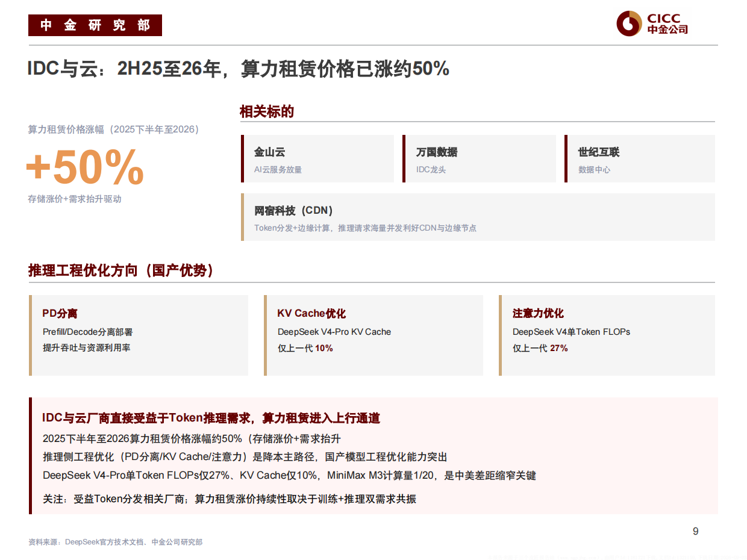Image resolution: width=747 pixels, height=560 pixels.
Task: Click the KV Cache优化 card title
Action: click(311, 314)
